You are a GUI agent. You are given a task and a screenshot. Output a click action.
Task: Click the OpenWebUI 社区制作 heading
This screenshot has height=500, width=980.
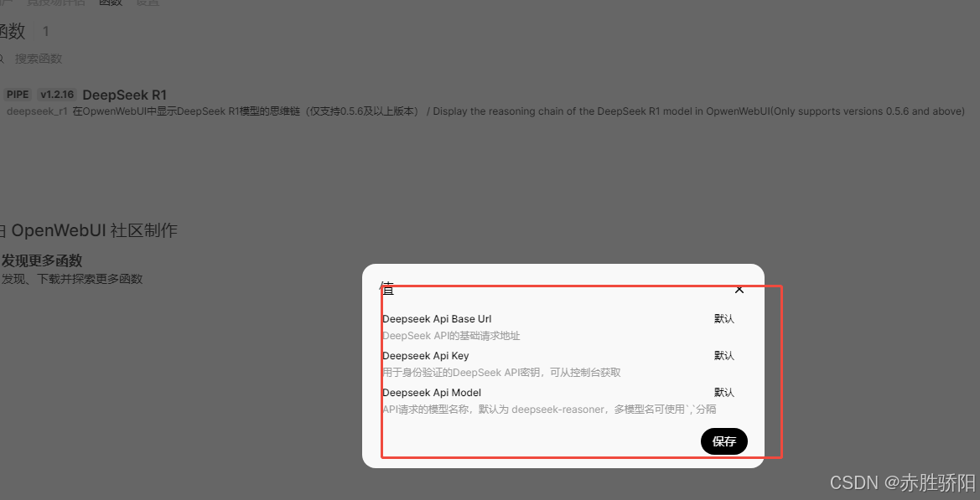95,230
